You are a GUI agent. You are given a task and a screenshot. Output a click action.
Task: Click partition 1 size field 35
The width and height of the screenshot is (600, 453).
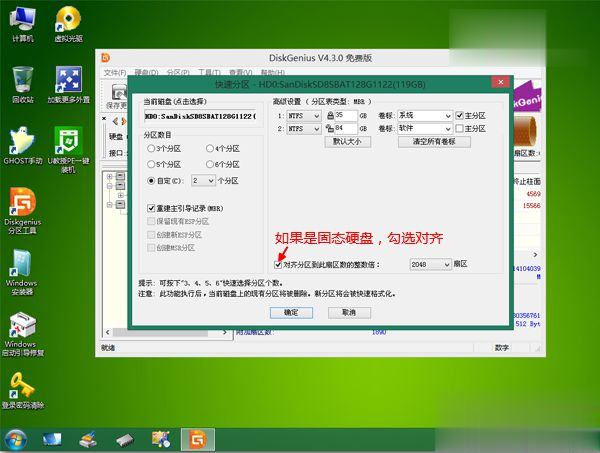click(346, 116)
